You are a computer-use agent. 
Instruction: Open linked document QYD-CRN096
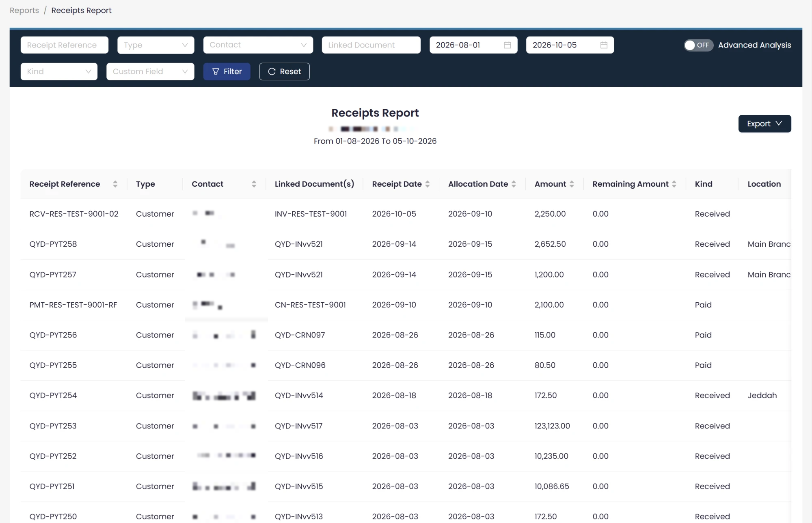point(300,365)
